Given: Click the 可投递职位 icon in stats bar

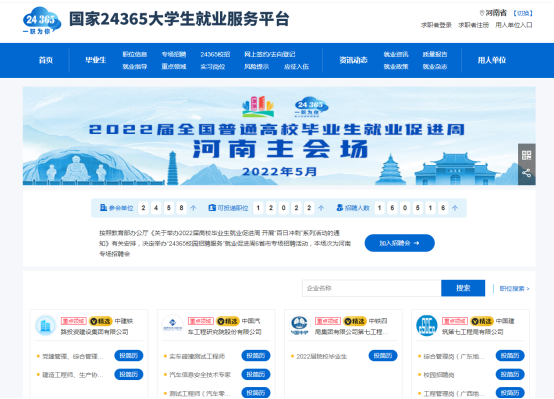Looking at the screenshot, I should click(x=212, y=208).
